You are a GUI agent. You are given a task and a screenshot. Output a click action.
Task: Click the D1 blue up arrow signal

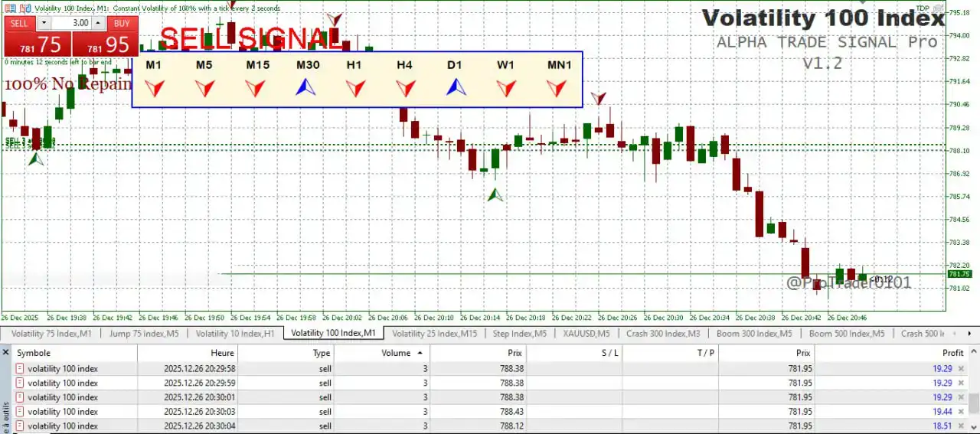pos(456,88)
